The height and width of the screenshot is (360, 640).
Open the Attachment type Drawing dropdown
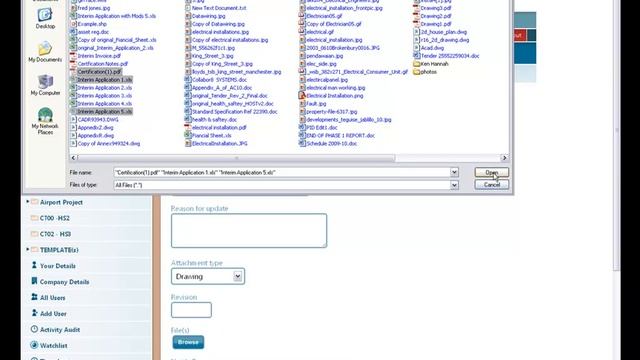coord(208,276)
